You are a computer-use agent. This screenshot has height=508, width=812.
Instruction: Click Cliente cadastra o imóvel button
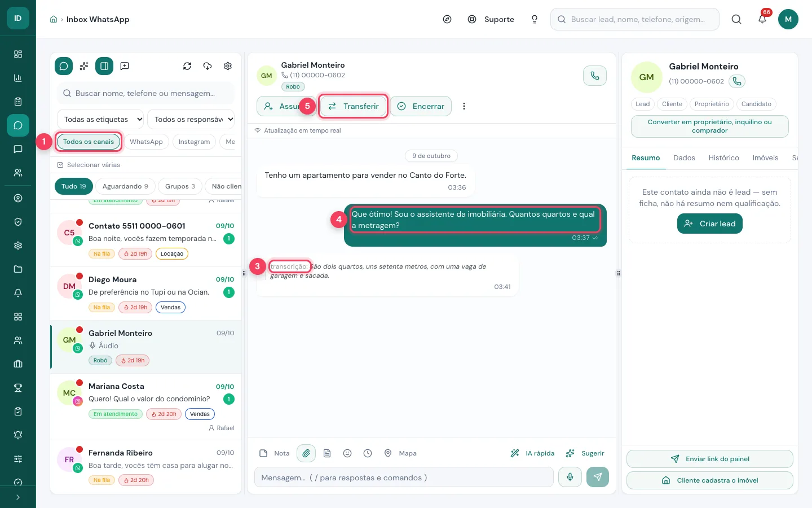(x=710, y=480)
